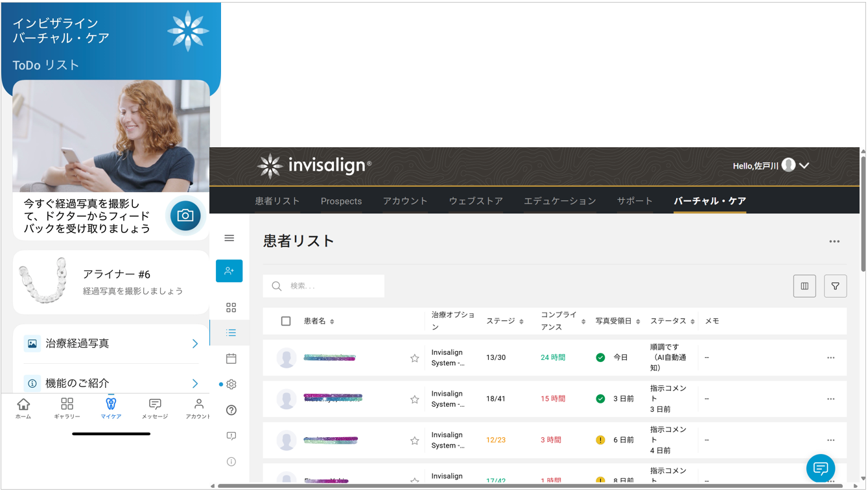
Task: Switch to the アカウント tab in portal navigation
Action: (x=405, y=201)
